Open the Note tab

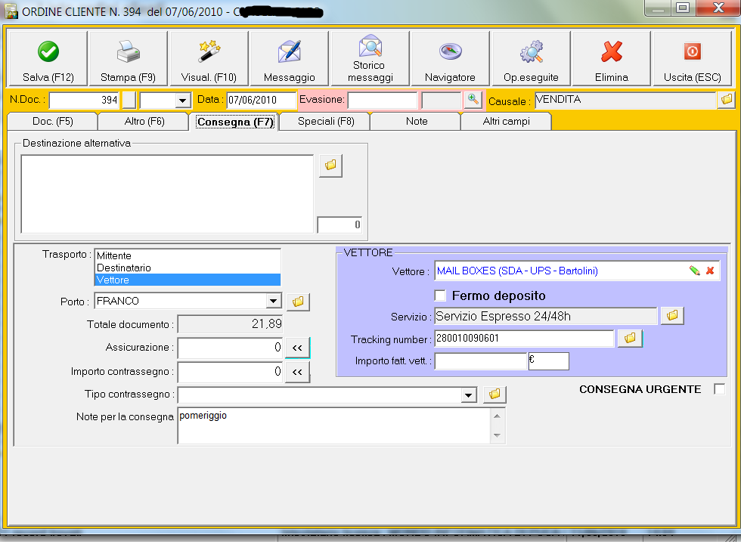[x=417, y=122]
